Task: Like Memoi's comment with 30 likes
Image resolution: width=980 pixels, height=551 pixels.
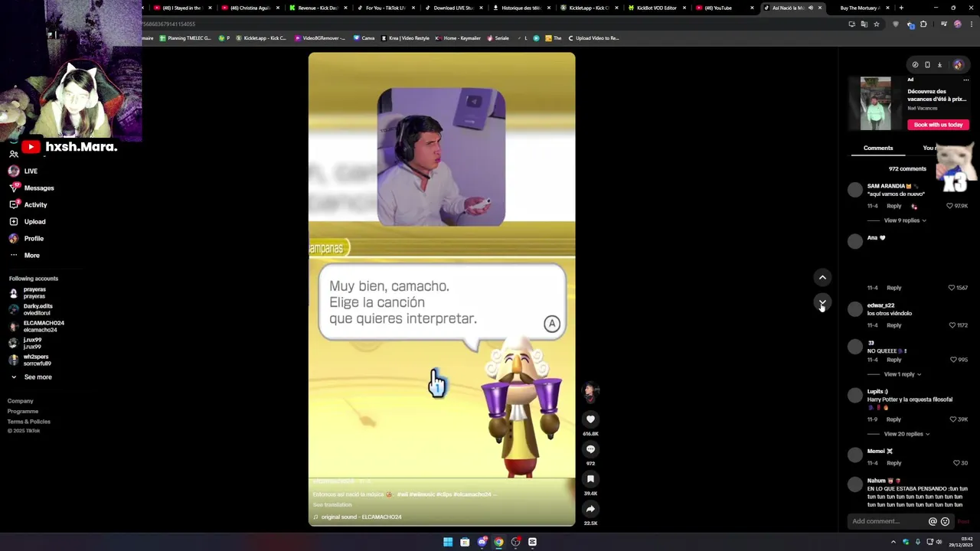Action: (956, 463)
